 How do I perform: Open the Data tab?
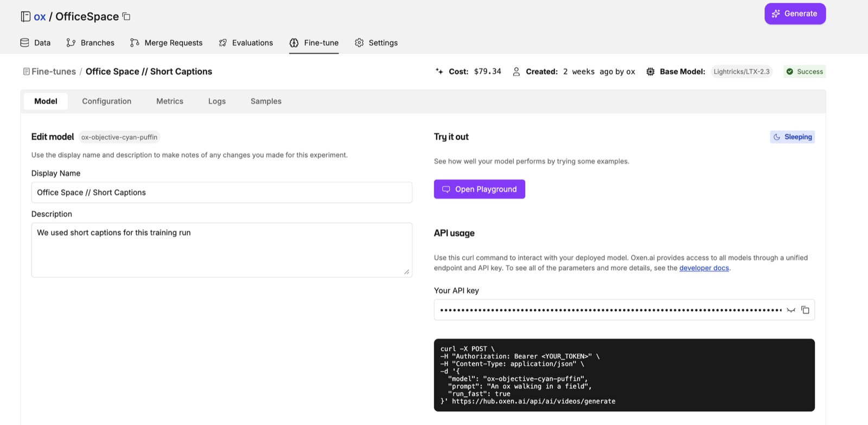click(x=35, y=42)
